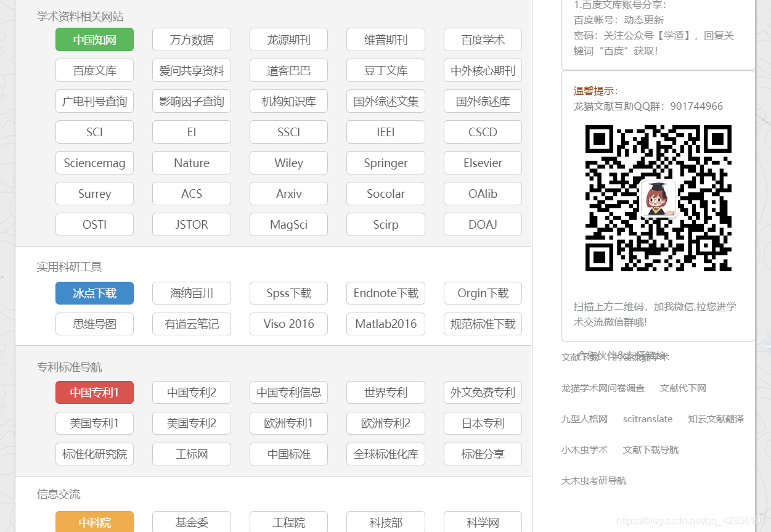The image size is (771, 532).
Task: Click 日本专利 button
Action: (x=483, y=423)
